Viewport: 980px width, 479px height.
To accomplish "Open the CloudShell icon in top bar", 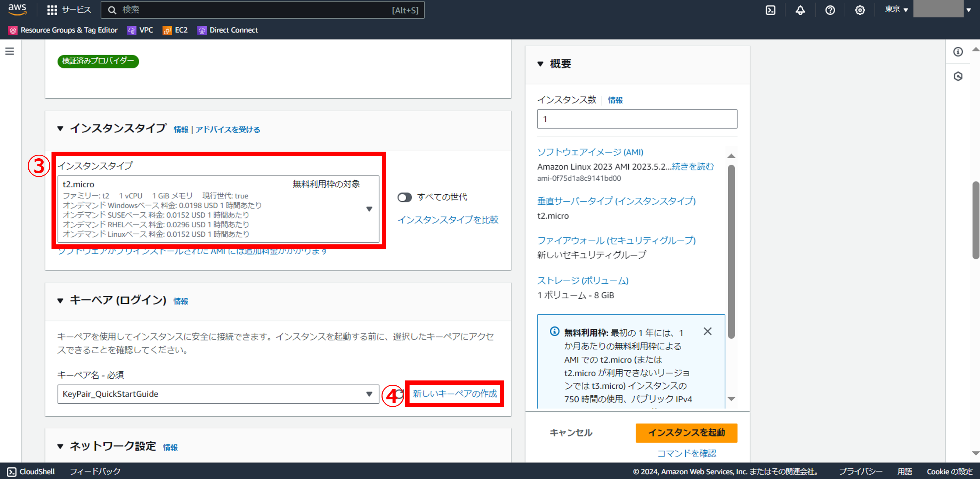I will [x=770, y=10].
